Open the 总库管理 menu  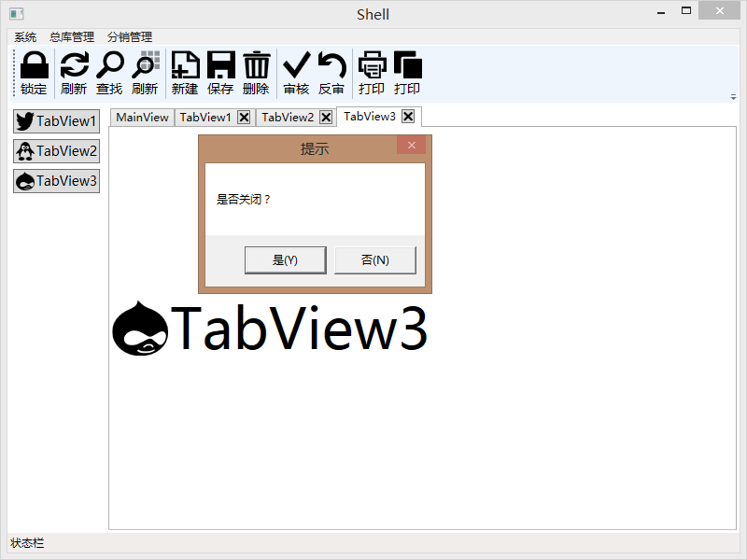click(72, 36)
